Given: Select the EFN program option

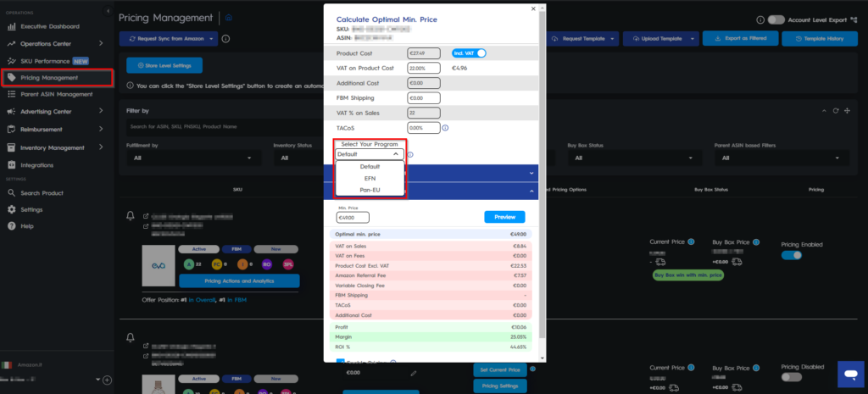Looking at the screenshot, I should (x=370, y=178).
